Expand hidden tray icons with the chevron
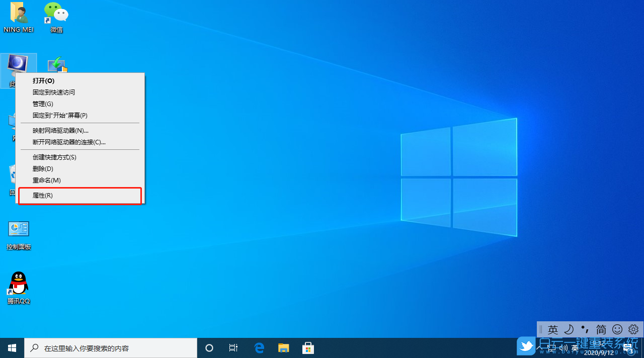644x358 pixels. (539, 347)
